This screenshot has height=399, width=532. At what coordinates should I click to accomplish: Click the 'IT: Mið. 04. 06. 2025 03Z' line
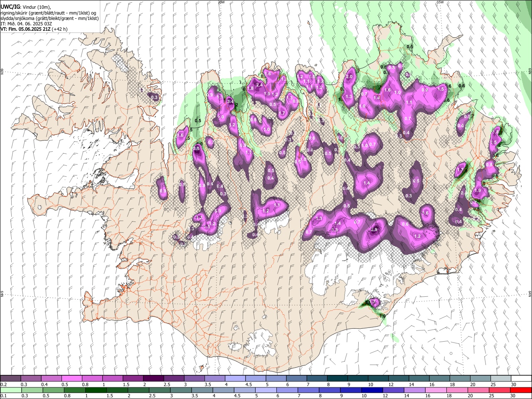click(x=26, y=24)
